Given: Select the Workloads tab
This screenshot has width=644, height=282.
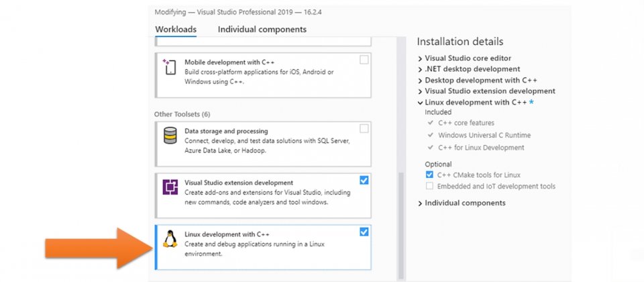Looking at the screenshot, I should point(176,30).
